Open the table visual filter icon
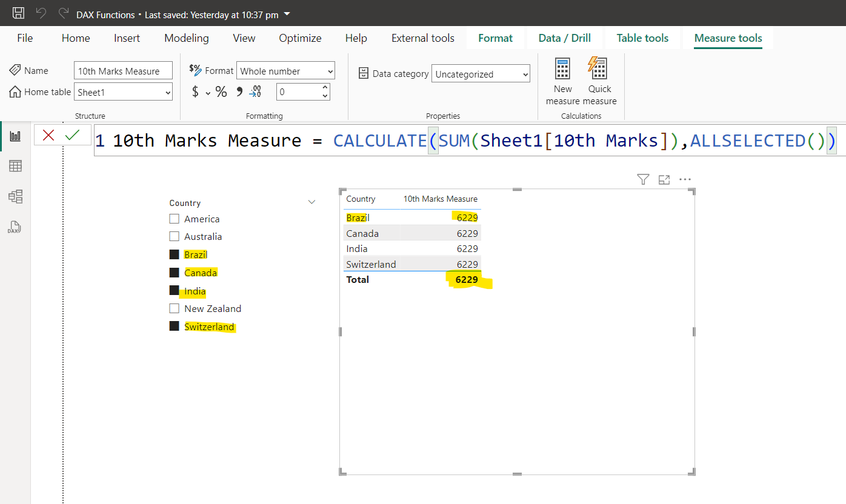 click(642, 179)
